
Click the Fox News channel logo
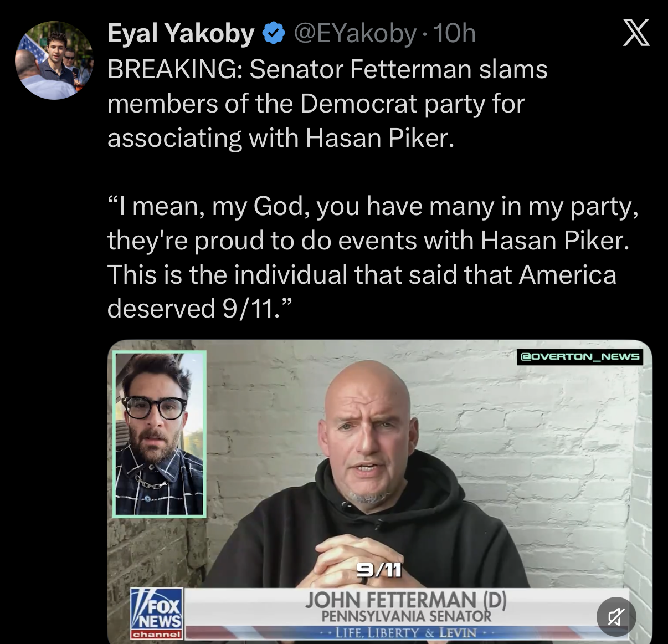pos(157,614)
